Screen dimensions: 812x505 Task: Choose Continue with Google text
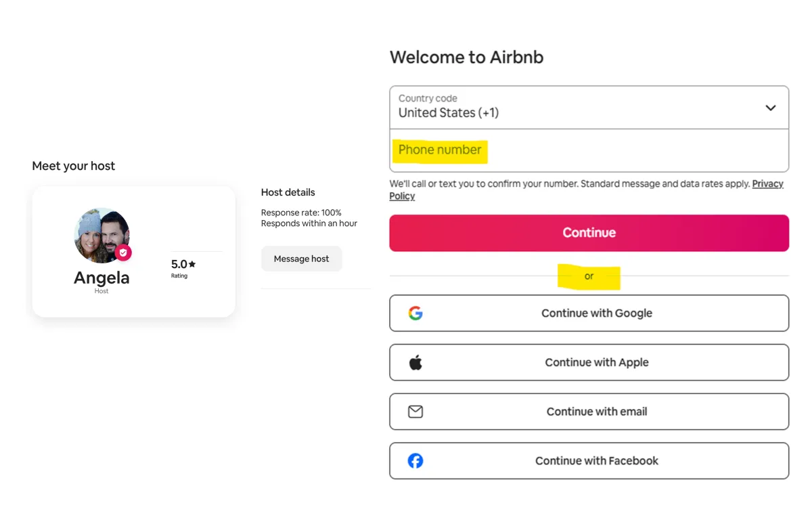coord(596,313)
